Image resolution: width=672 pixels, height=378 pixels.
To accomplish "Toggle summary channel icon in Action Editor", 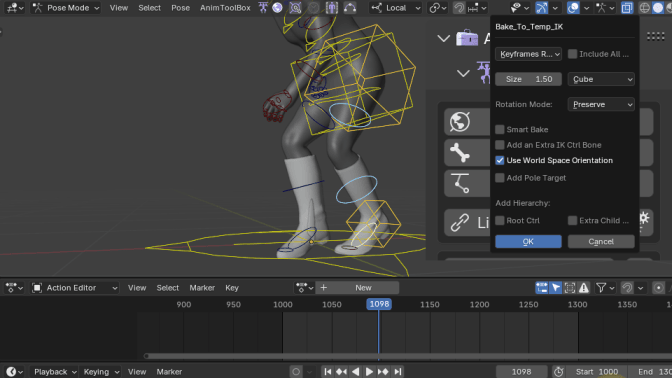I will pos(542,288).
